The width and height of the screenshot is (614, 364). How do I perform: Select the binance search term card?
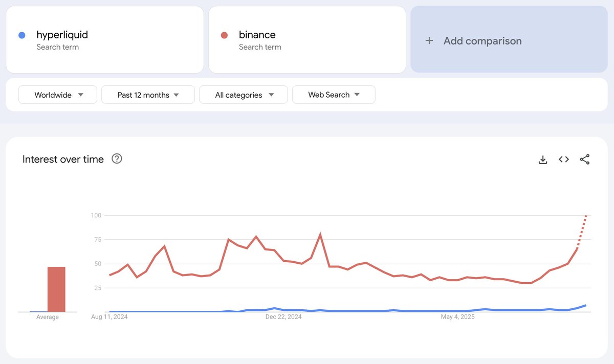tap(307, 39)
